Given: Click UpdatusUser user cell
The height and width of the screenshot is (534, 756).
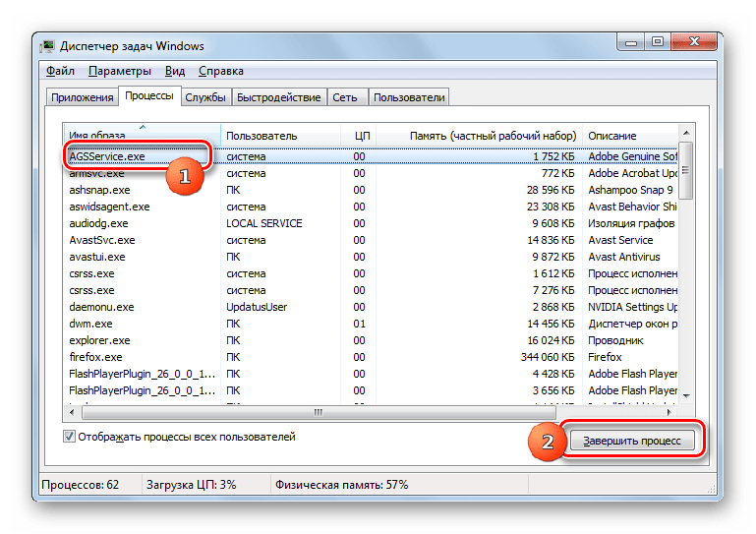Looking at the screenshot, I should pos(257,307).
